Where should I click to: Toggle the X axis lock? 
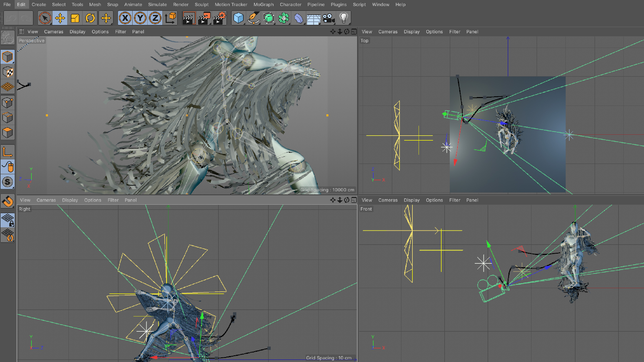(125, 18)
